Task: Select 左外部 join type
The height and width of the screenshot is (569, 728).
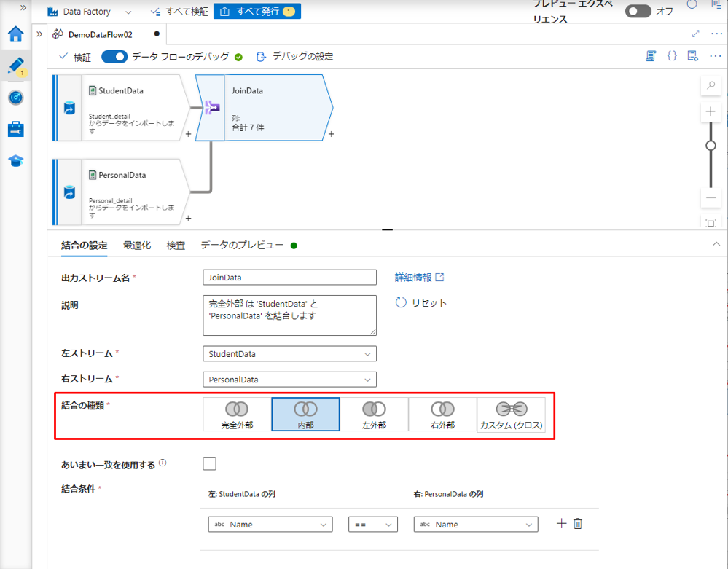Action: click(x=375, y=415)
